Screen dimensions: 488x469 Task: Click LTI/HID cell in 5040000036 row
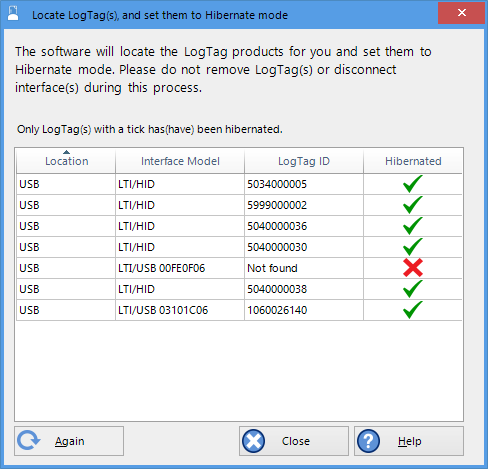(x=180, y=226)
